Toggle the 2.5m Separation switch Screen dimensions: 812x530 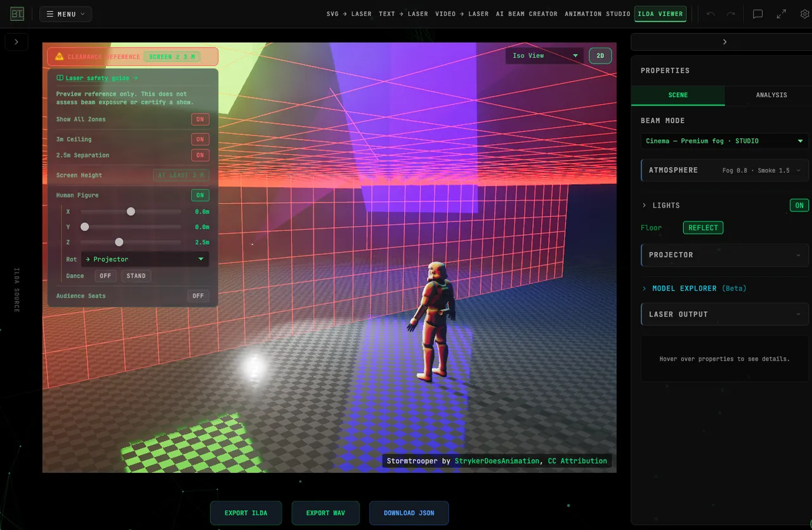coord(200,155)
